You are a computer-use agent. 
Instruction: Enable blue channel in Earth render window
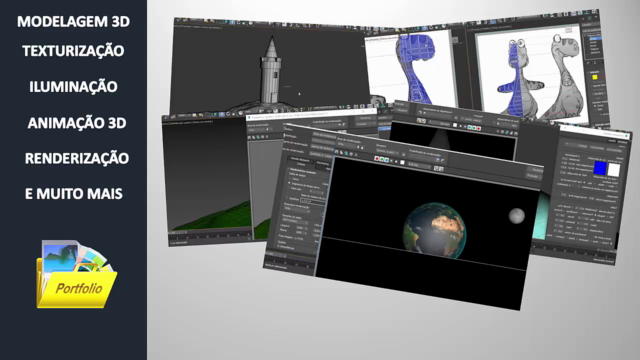387,160
